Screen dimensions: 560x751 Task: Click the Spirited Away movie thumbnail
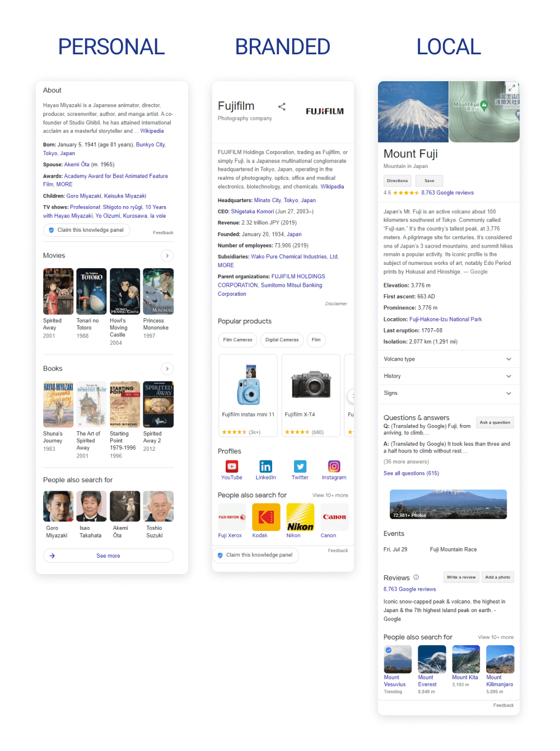click(58, 291)
